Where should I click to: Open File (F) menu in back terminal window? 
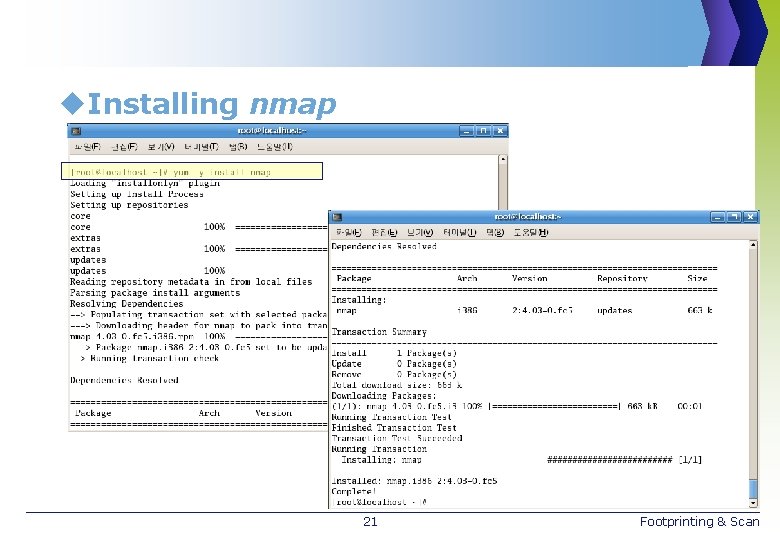point(87,147)
